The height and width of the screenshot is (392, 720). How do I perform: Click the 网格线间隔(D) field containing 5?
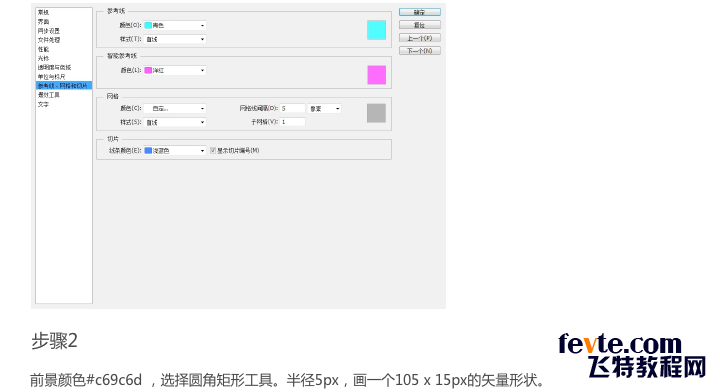[x=293, y=109]
